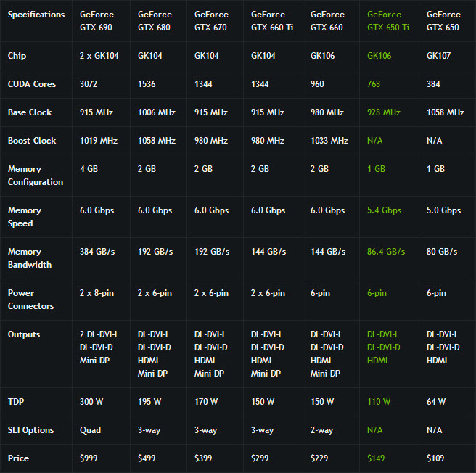Image resolution: width=476 pixels, height=473 pixels.
Task: Select the GeForce GTX 670 column header
Action: coord(211,21)
